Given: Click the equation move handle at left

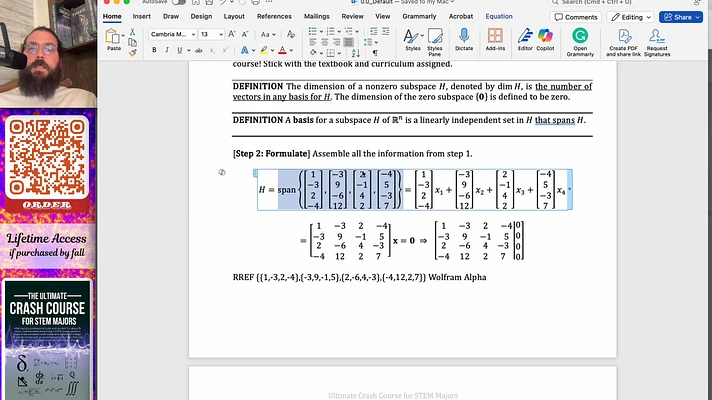Looking at the screenshot, I should tap(255, 173).
